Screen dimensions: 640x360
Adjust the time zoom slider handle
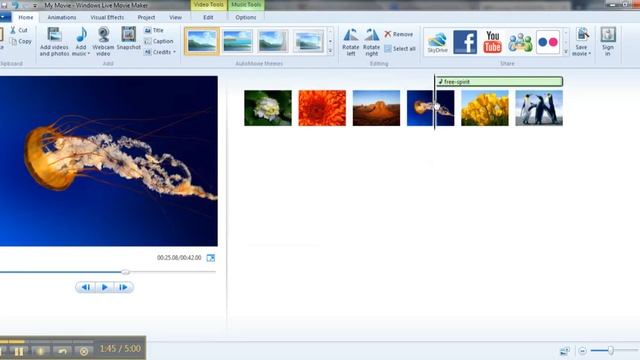(x=611, y=350)
